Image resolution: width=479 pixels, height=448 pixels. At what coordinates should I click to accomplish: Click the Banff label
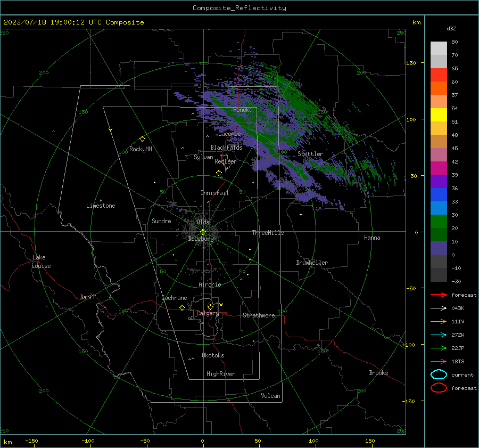[88, 297]
